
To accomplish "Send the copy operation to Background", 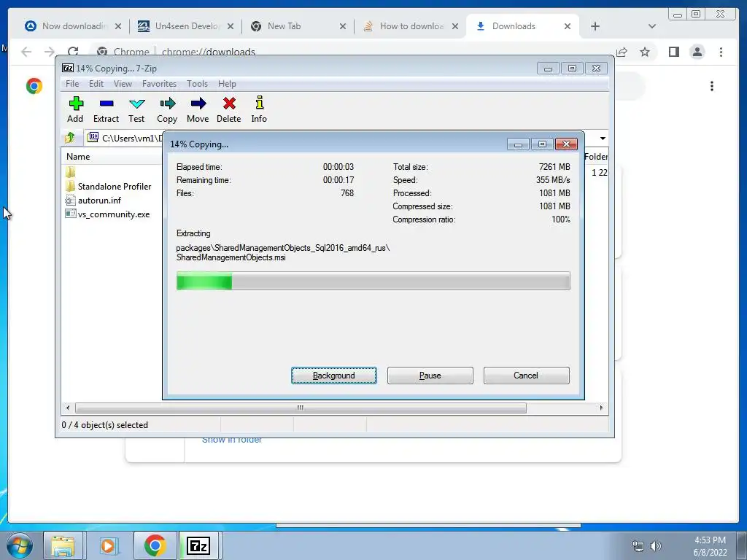I will click(x=334, y=376).
